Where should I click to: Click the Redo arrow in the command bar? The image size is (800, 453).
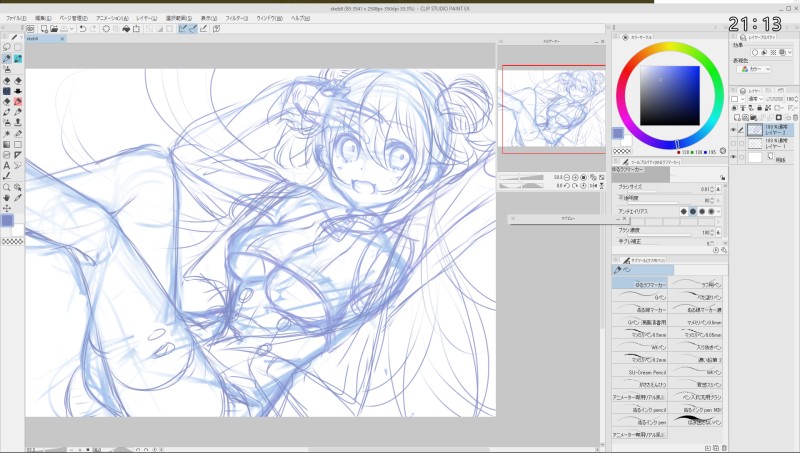[93, 29]
